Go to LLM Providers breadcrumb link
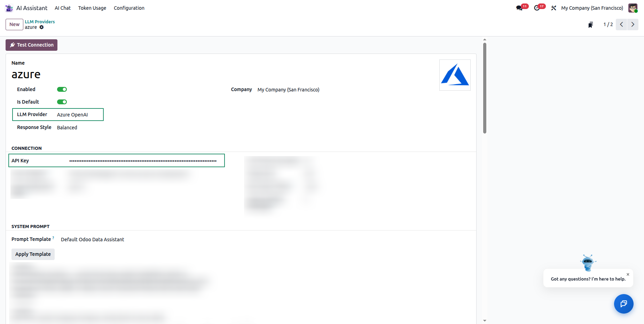The height and width of the screenshot is (324, 644). (40, 22)
